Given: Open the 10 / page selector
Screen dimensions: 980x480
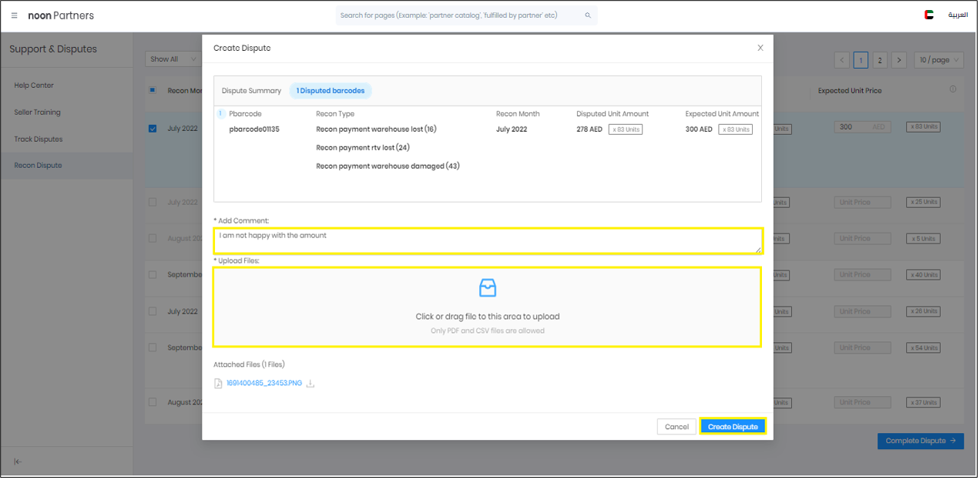Looking at the screenshot, I should (938, 59).
